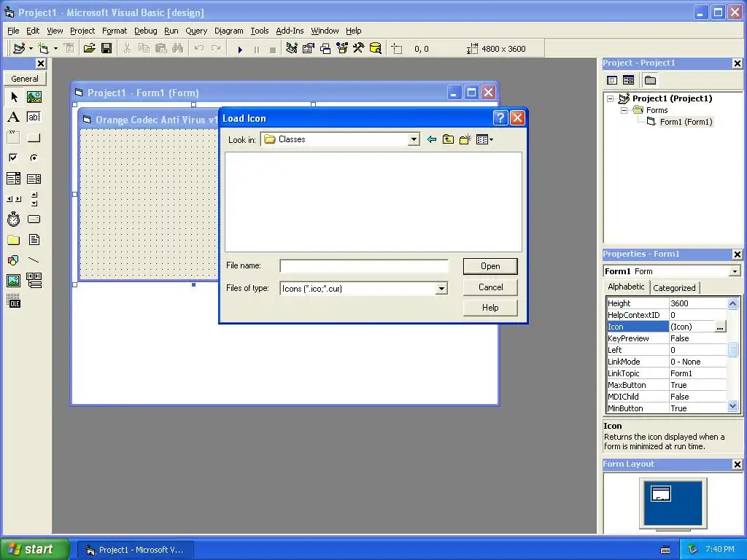The width and height of the screenshot is (747, 560).
Task: Open the Format menu
Action: (115, 31)
